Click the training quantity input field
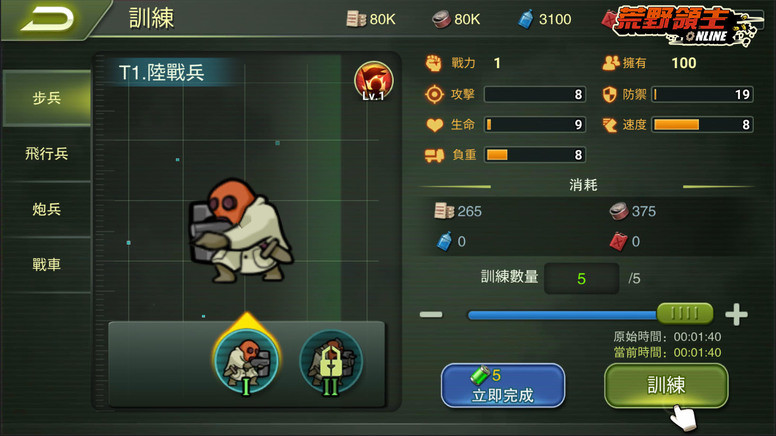 pyautogui.click(x=582, y=279)
